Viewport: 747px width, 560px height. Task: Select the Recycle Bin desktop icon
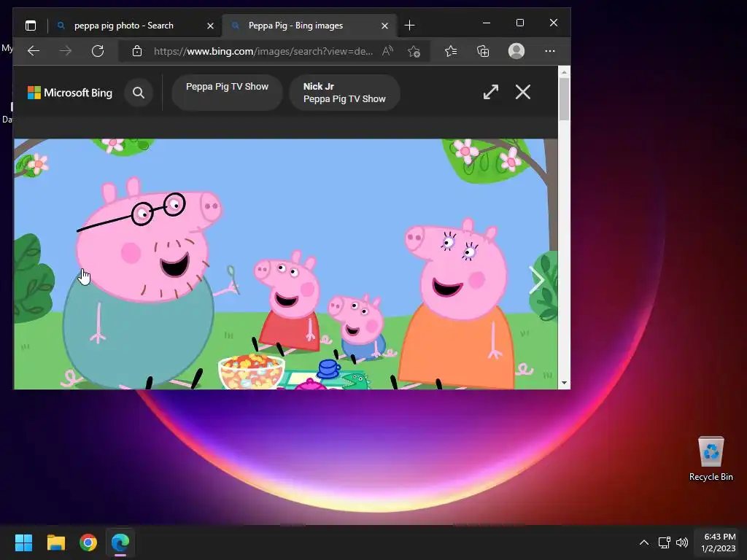[711, 458]
